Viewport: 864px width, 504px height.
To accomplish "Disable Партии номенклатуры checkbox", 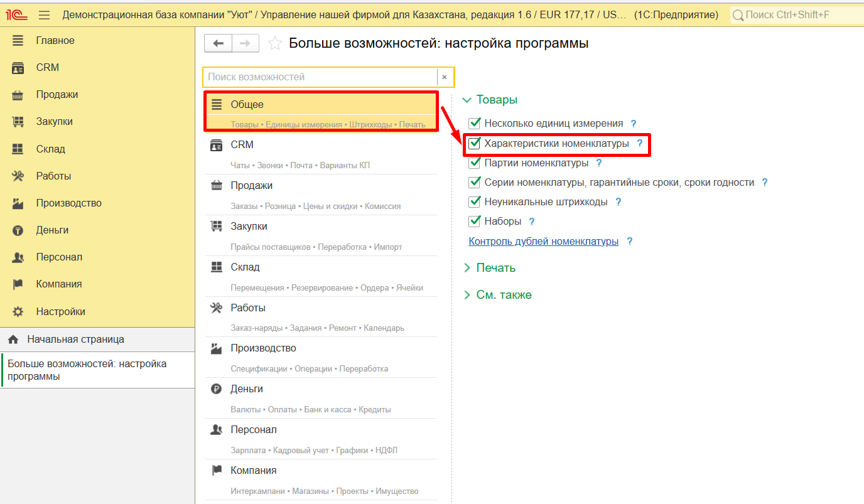I will tap(475, 163).
